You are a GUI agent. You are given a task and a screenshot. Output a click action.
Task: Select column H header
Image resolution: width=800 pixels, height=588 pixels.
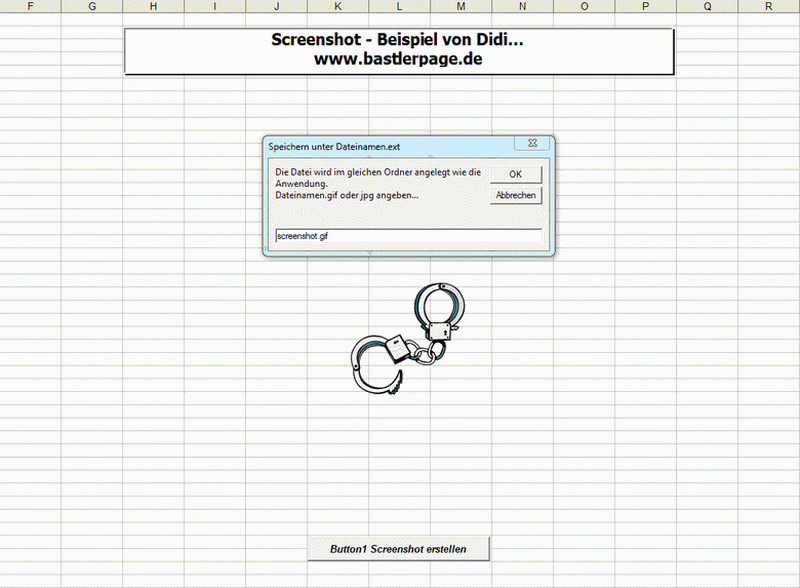pyautogui.click(x=154, y=6)
